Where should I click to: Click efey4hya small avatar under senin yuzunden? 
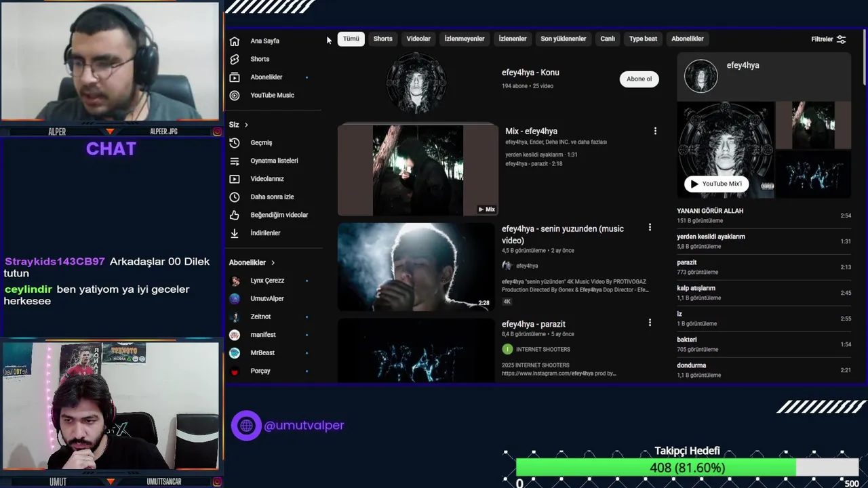point(507,266)
